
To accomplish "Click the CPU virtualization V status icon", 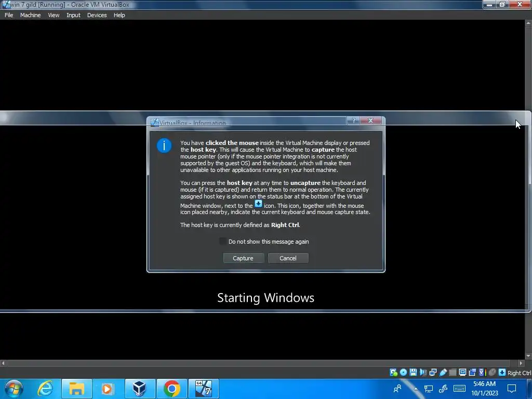I will point(482,372).
